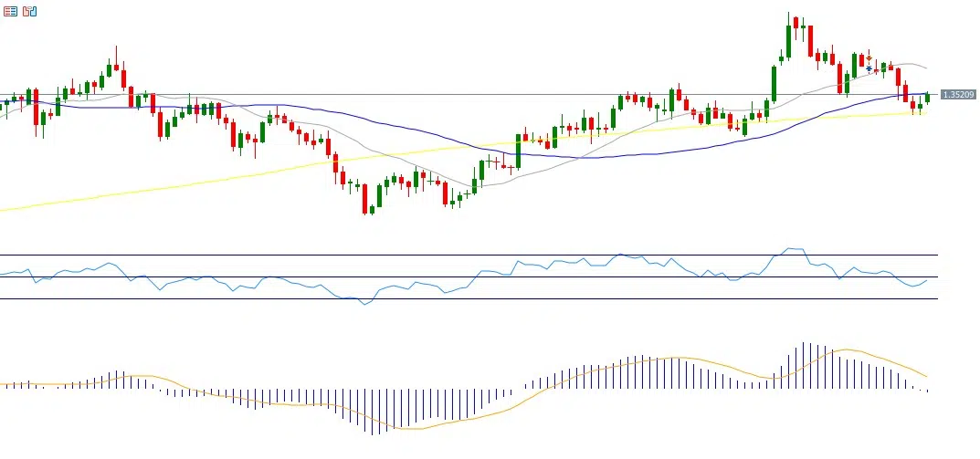Click the red-blue list icon at top left

pos(10,12)
